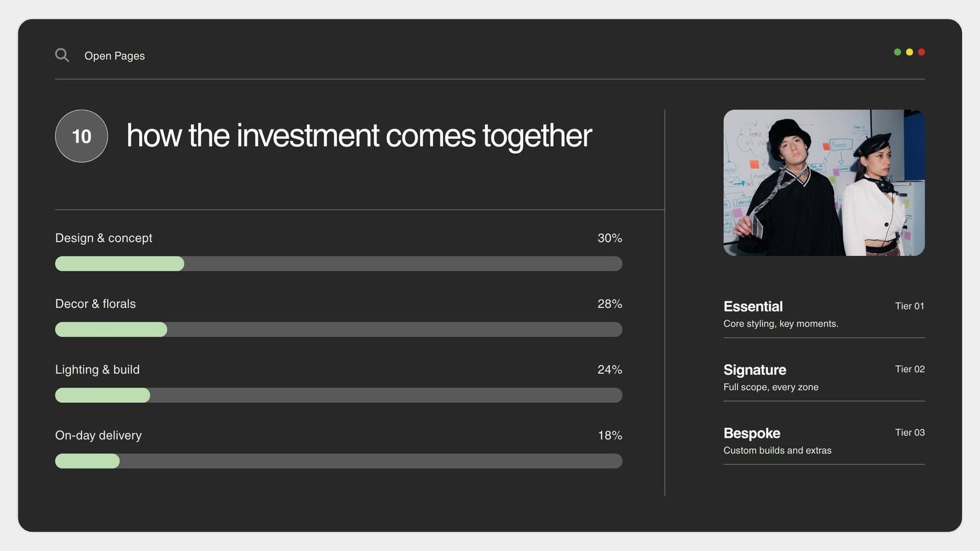The height and width of the screenshot is (551, 980).
Task: Click the search magnifier icon
Action: point(62,55)
